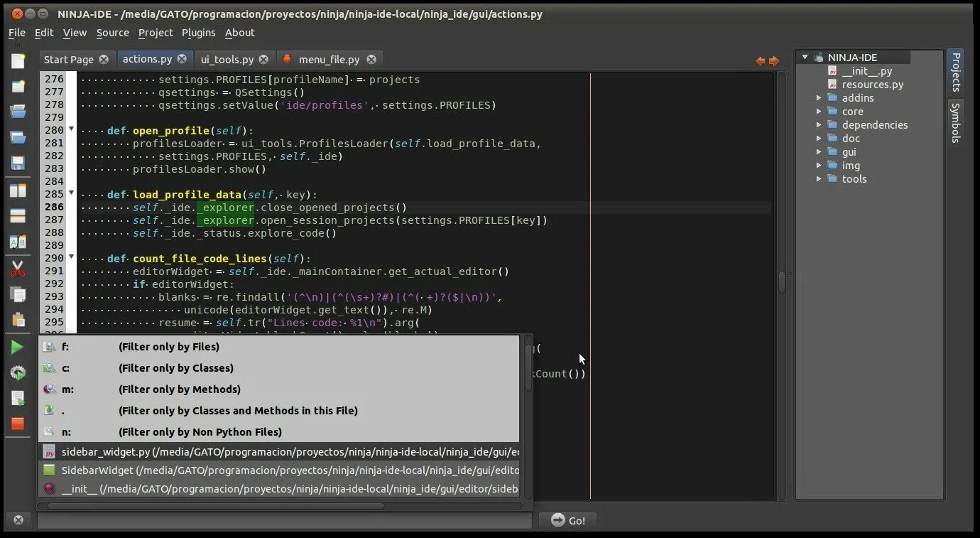Screen dimensions: 980x538
Task: Expand the img folder
Action: pyautogui.click(x=819, y=166)
